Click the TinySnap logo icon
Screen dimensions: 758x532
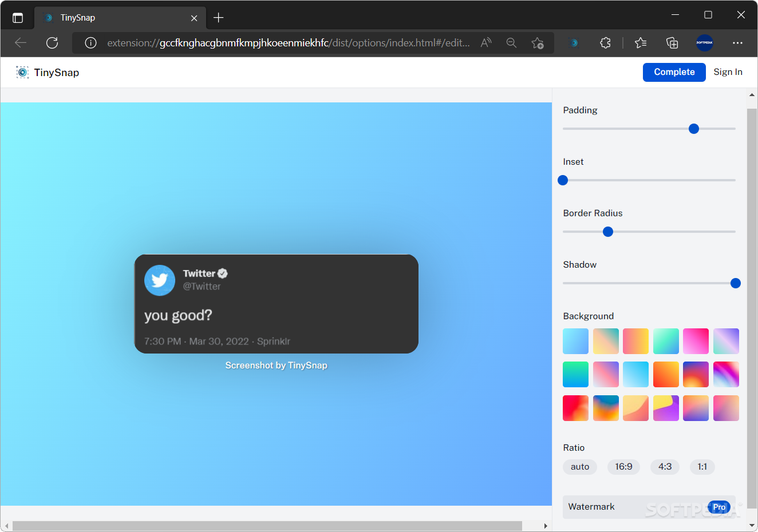[22, 72]
